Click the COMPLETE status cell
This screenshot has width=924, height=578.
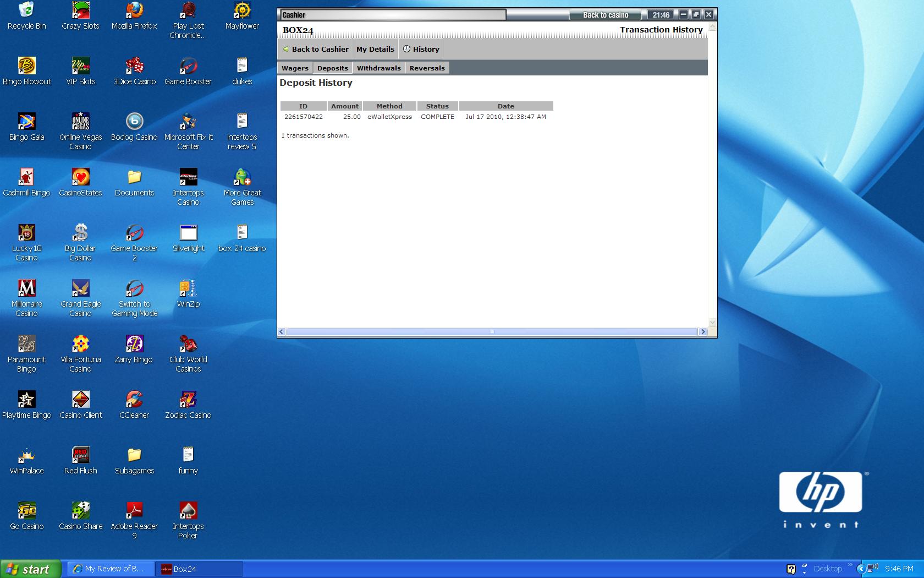click(x=438, y=117)
